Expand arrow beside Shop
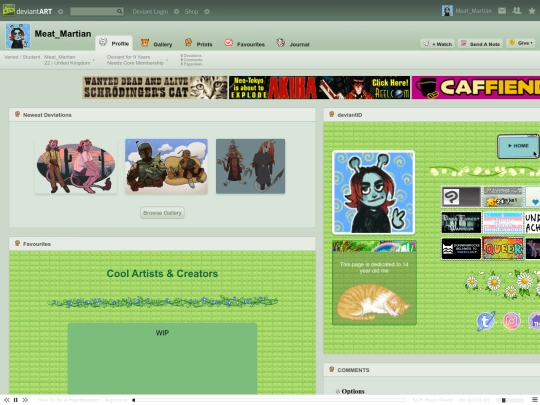Screen dimensions: 540x405 207,11
